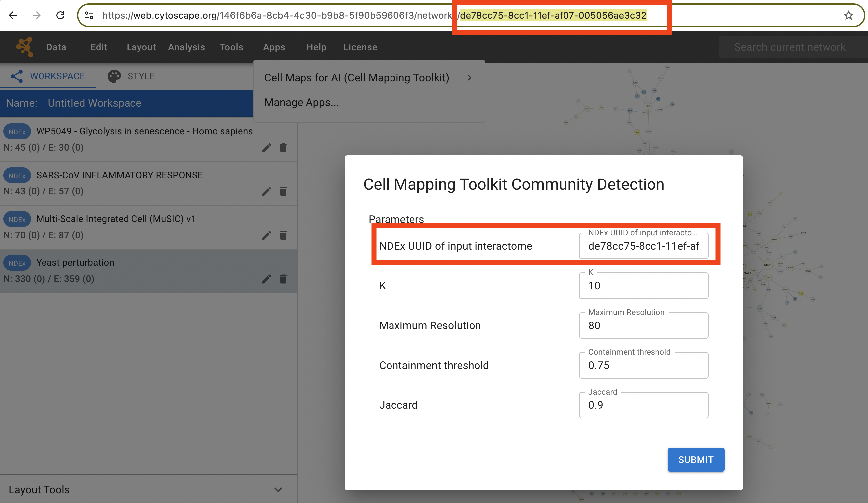The image size is (868, 503).
Task: Click Cell Mapping Toolkit Community Detection title
Action: pos(514,184)
